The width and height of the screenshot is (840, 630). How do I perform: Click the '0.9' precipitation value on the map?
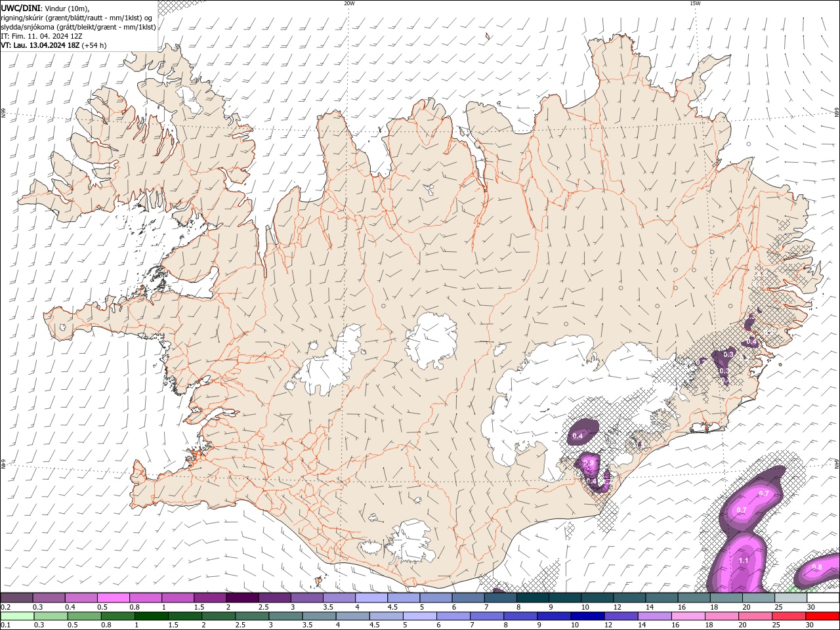[589, 463]
